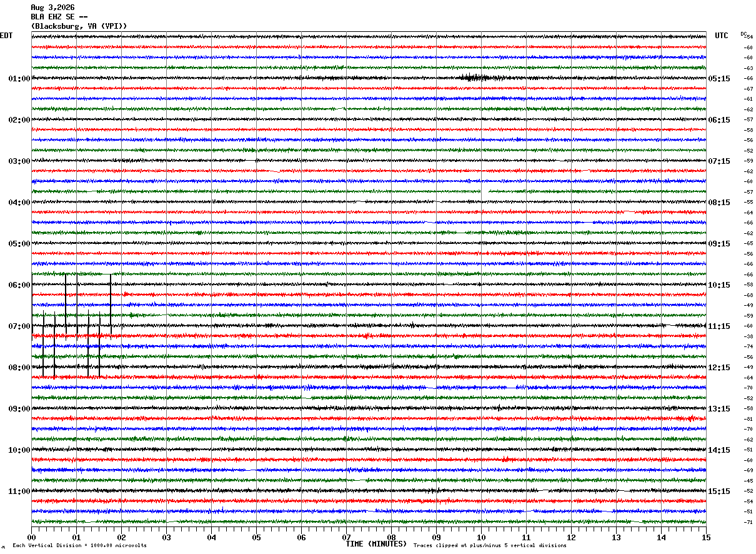Click minute 09 on the time axis
Screen dimensions: 756x554
click(436, 537)
